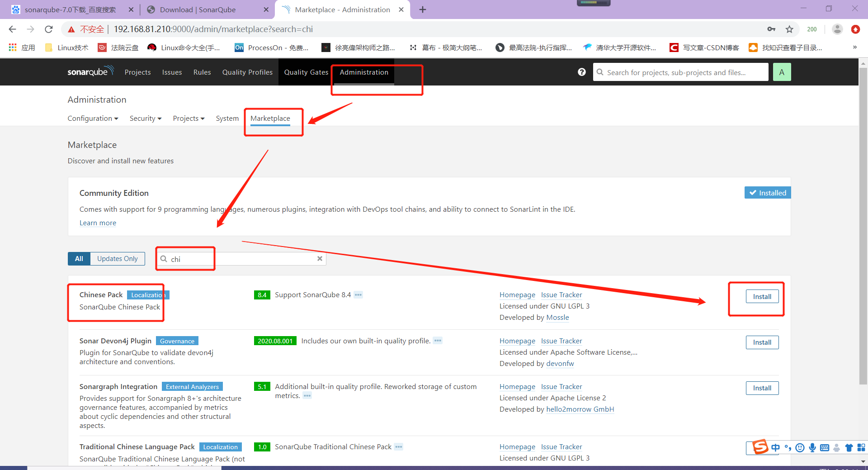
Task: Open the 法院云盘 bookmark
Action: click(x=118, y=47)
